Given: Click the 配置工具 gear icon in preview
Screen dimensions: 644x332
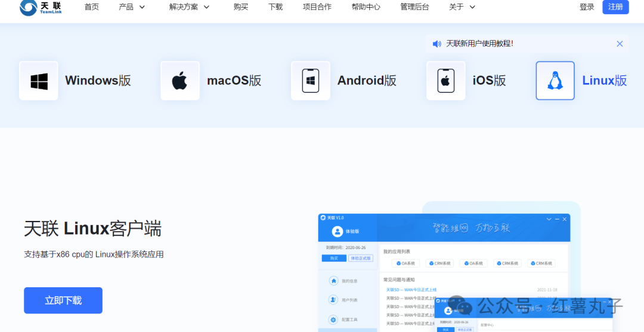Looking at the screenshot, I should click(x=333, y=319).
